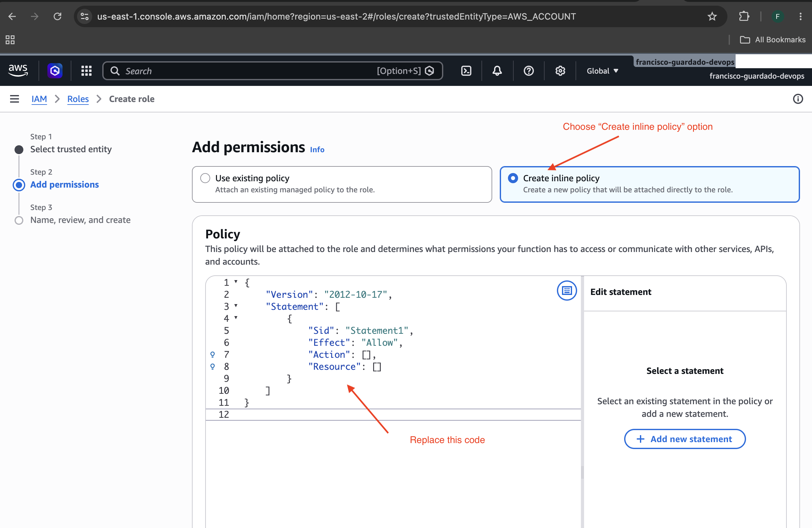The width and height of the screenshot is (812, 528).
Task: Expand the Global region dropdown
Action: click(602, 71)
